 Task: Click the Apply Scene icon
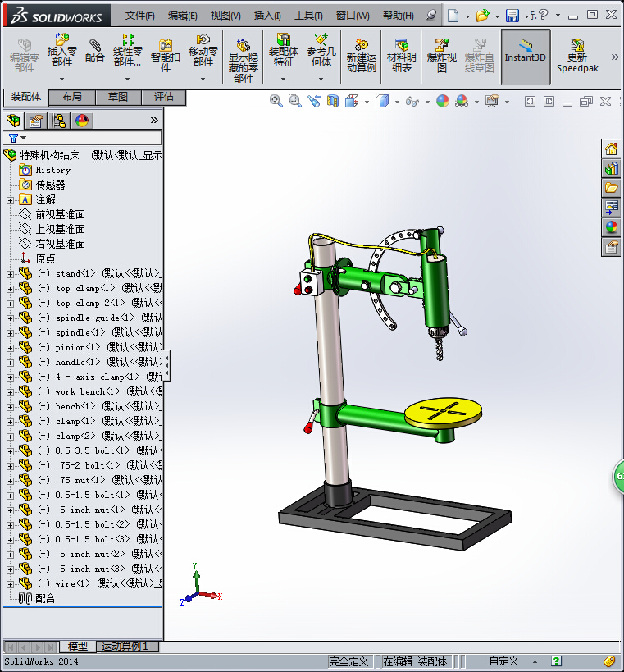[x=462, y=101]
